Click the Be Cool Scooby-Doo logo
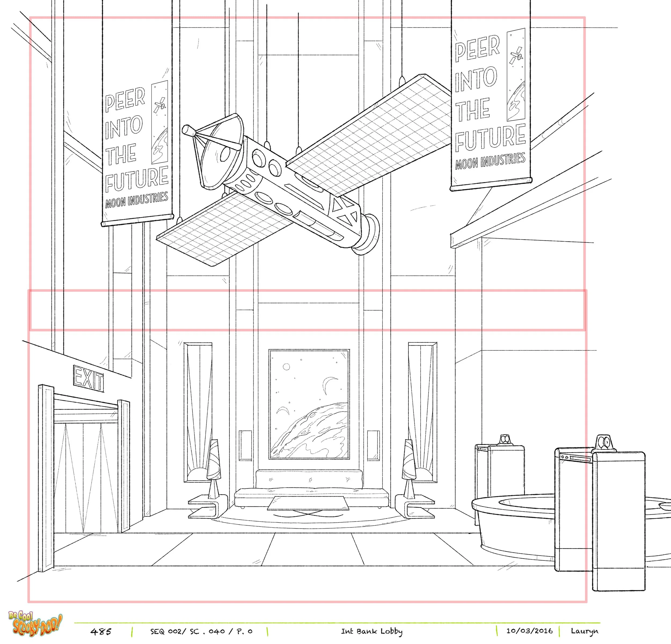This screenshot has height=644, width=671. point(36,623)
